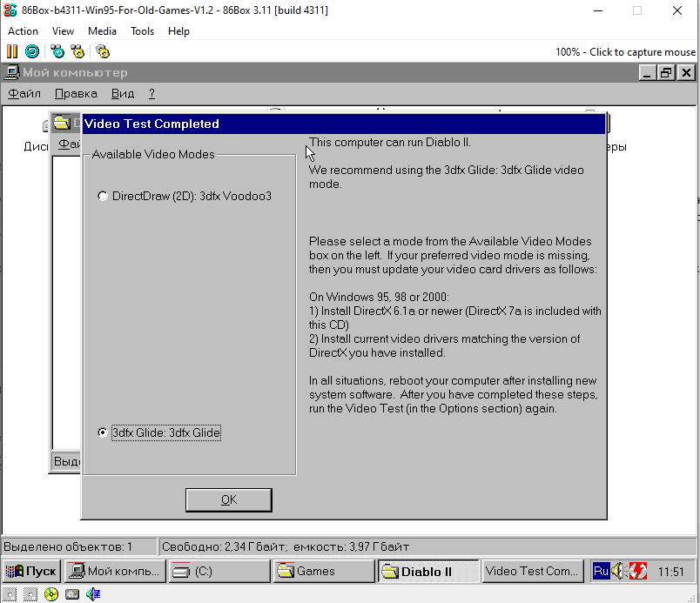Select 3dfx Glide: 3dfx Glide mode
Image resolution: width=700 pixels, height=603 pixels.
tap(159, 432)
